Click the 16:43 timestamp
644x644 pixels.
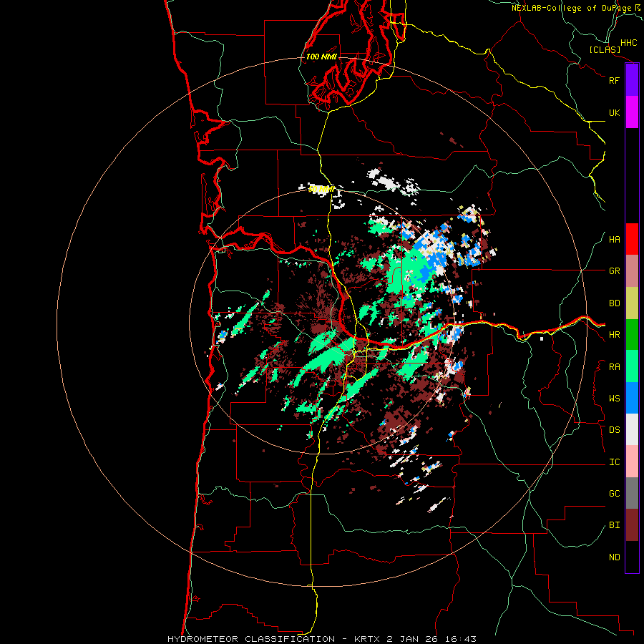(460, 639)
